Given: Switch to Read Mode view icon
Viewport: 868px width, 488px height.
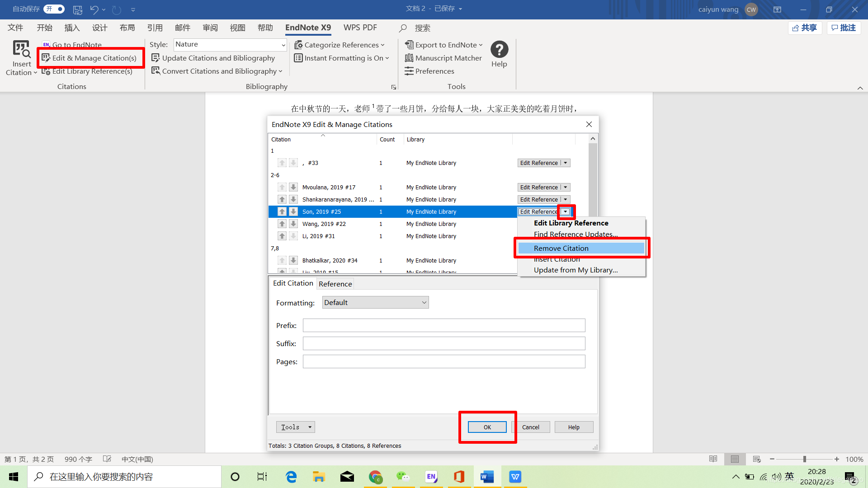Looking at the screenshot, I should point(713,459).
